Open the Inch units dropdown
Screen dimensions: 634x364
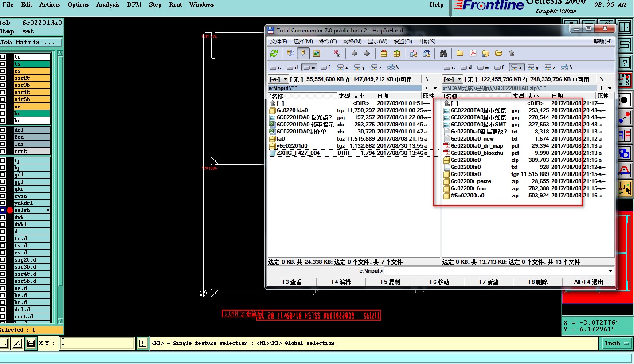click(616, 343)
